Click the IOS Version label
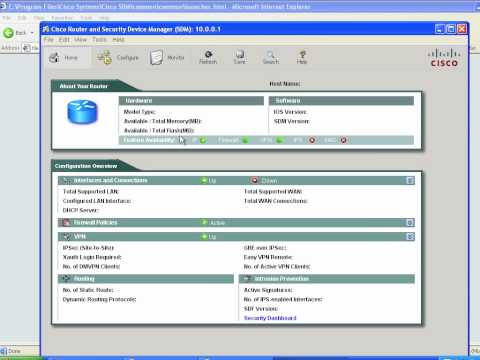 (x=290, y=112)
